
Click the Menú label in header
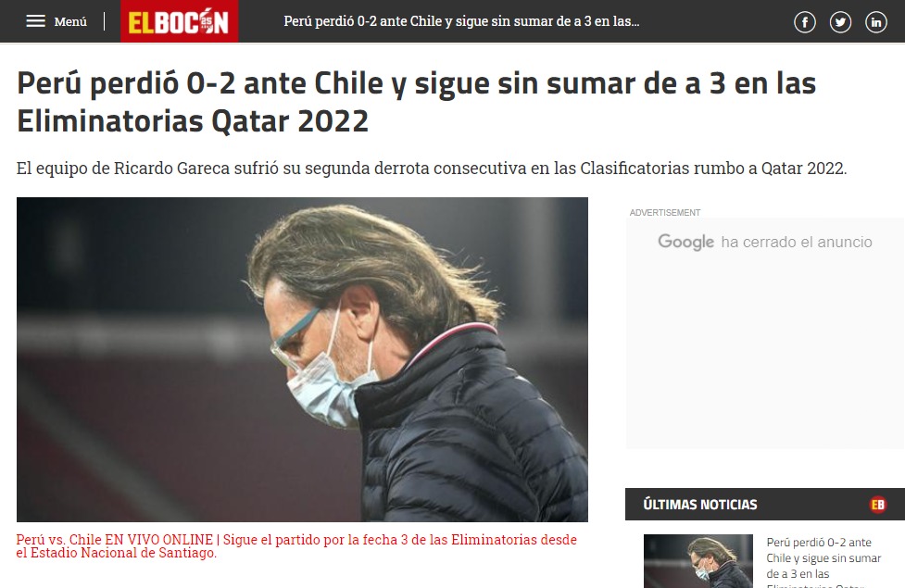[x=70, y=22]
